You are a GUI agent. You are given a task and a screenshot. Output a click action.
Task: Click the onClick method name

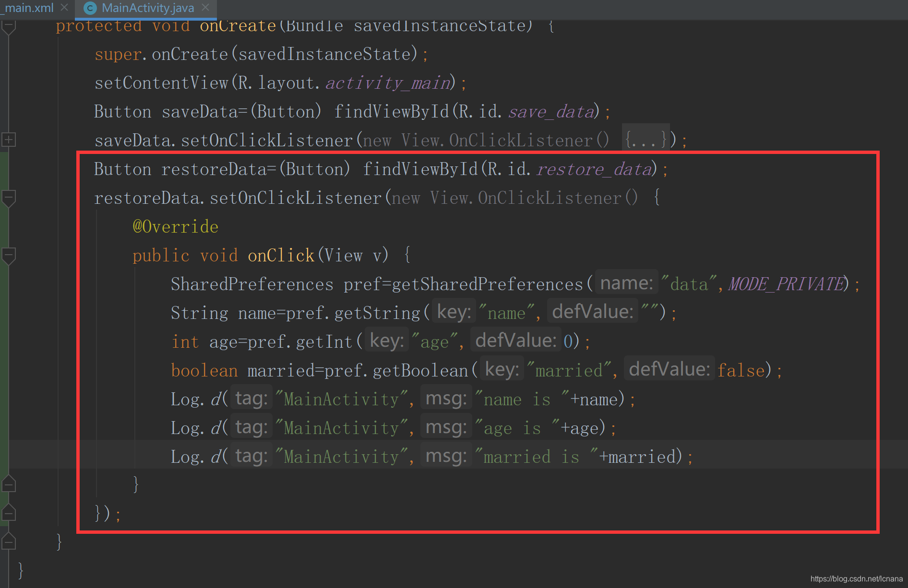coord(281,255)
